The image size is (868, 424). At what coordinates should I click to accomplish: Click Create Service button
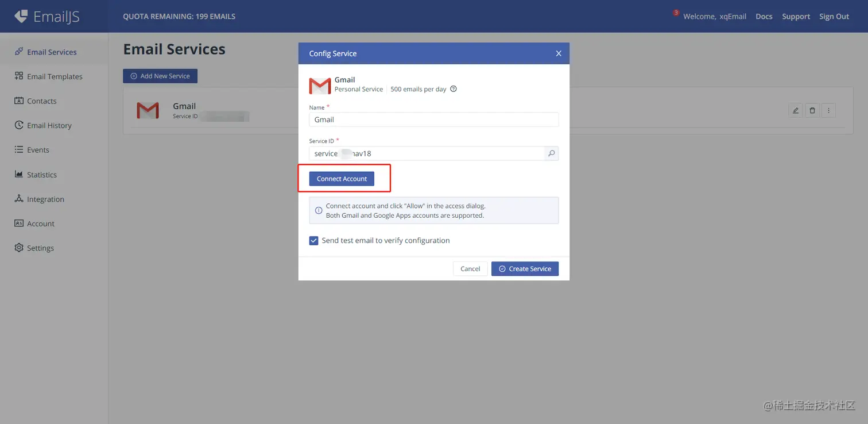tap(525, 269)
